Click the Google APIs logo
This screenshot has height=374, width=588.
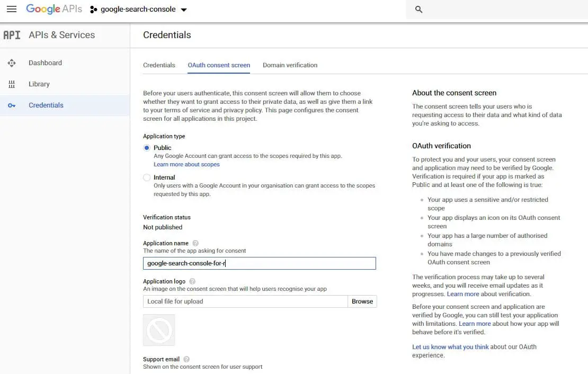pyautogui.click(x=54, y=9)
